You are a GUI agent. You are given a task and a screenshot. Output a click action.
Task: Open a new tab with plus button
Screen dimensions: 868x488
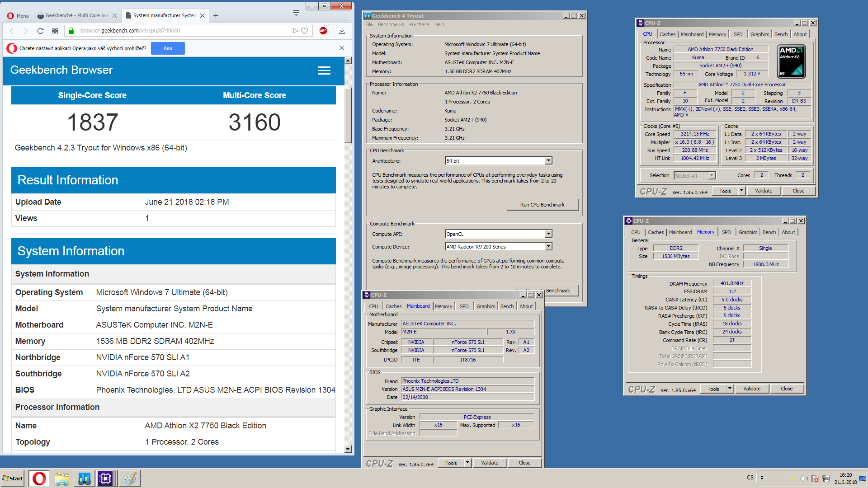click(216, 15)
